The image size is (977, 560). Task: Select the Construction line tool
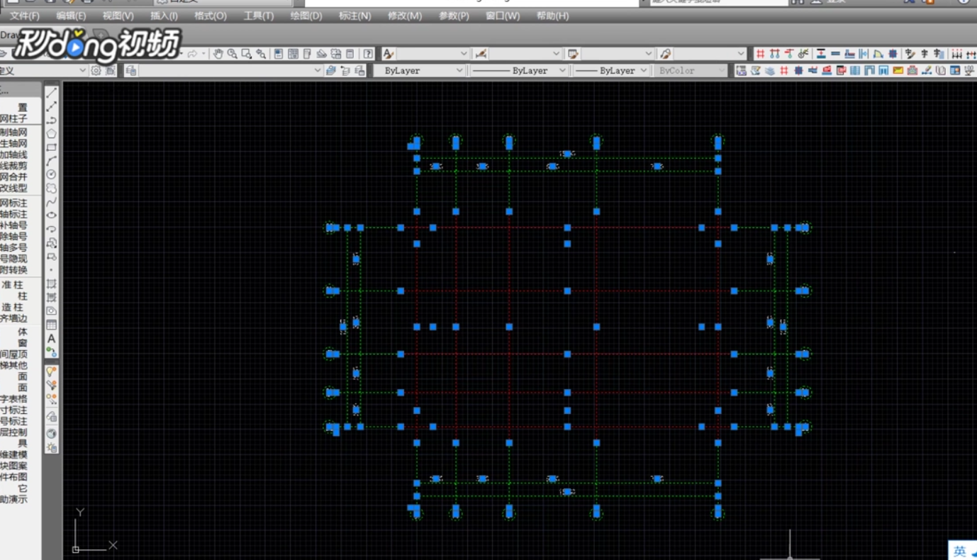pos(52,106)
